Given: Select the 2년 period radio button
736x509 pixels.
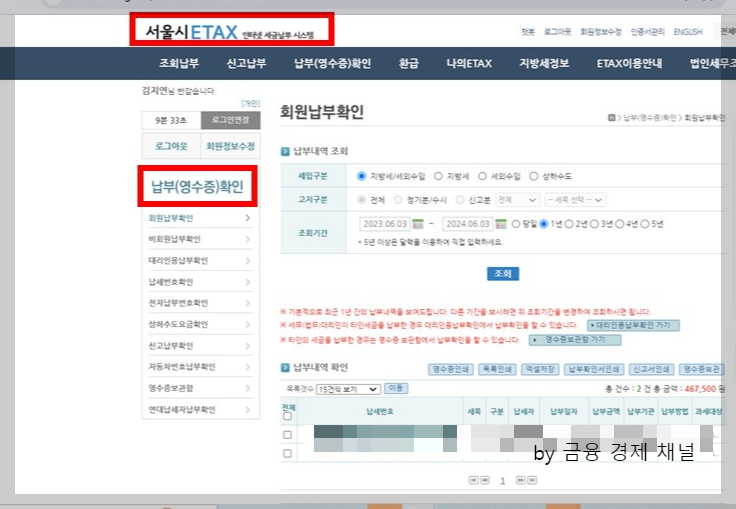Looking at the screenshot, I should [x=569, y=224].
